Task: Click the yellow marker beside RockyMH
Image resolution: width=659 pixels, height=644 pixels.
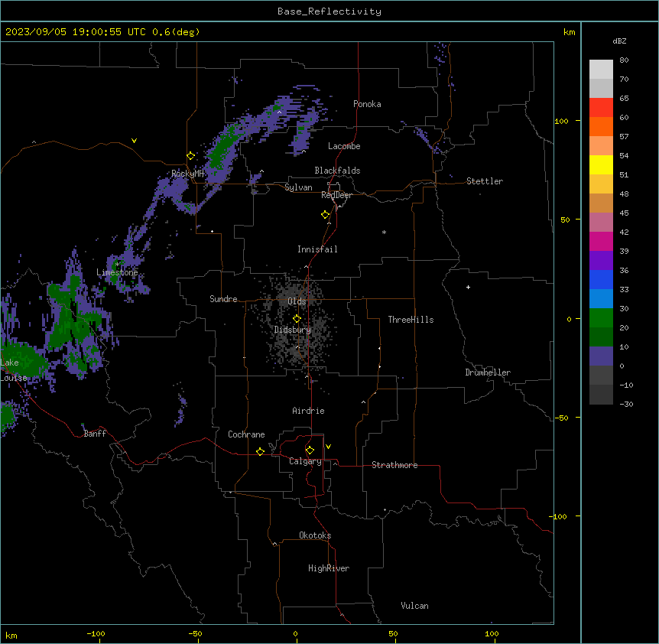Action: click(190, 156)
